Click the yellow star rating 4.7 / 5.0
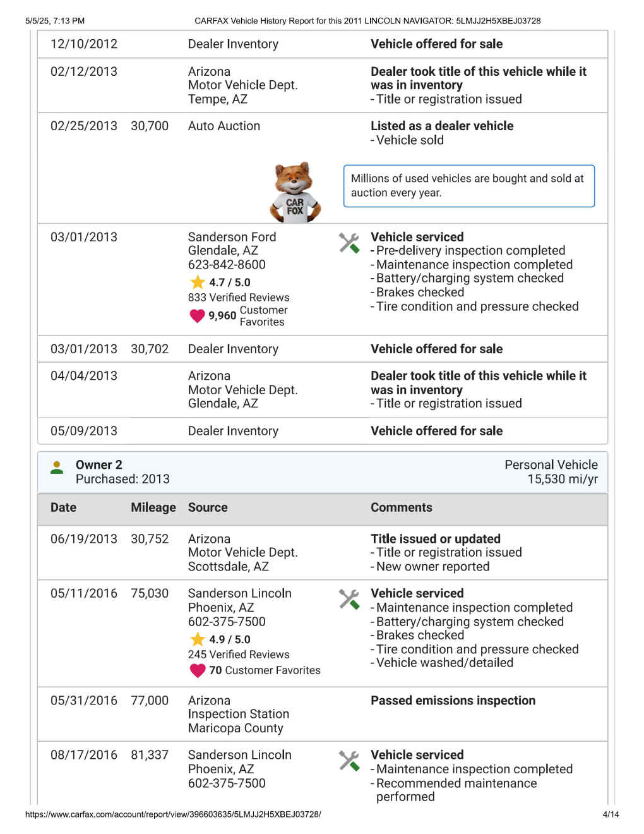Screen dimensions: 644x834 point(198,282)
